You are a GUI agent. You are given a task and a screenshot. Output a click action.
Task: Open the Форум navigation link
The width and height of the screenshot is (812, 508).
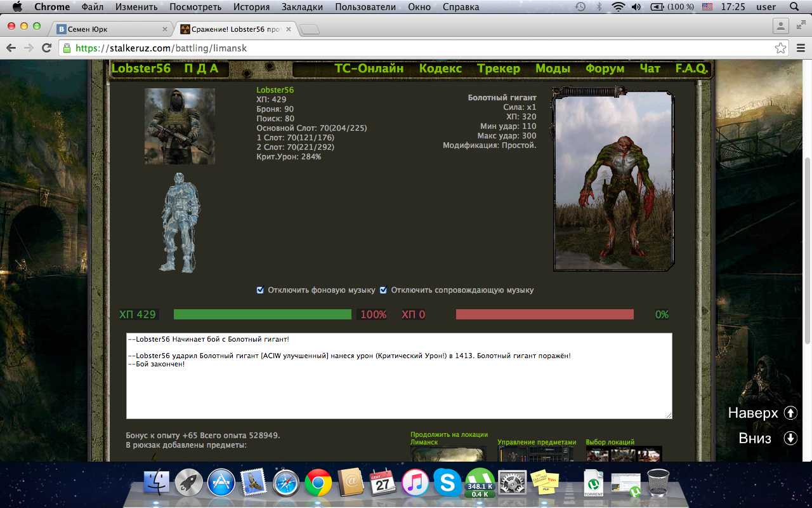(x=605, y=69)
